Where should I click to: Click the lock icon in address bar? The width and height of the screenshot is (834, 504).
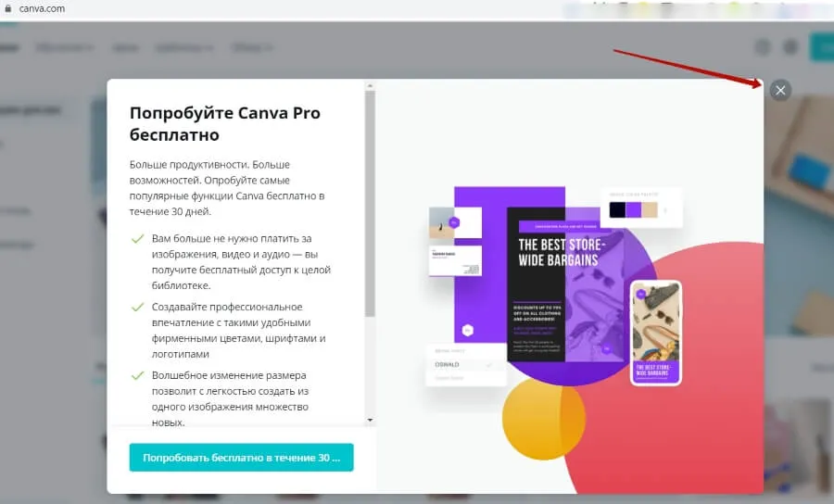point(7,8)
